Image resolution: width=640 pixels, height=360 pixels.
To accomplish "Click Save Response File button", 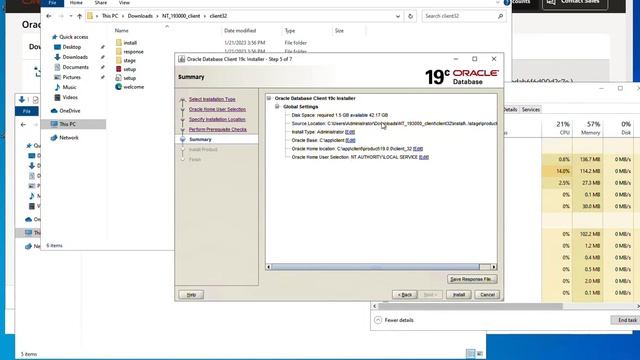I will point(472,279).
